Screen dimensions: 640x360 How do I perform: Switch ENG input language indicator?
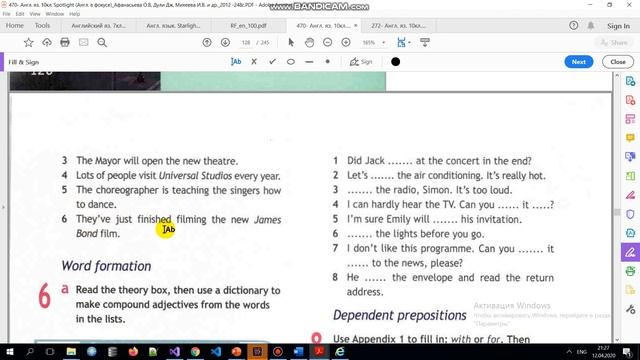point(582,351)
